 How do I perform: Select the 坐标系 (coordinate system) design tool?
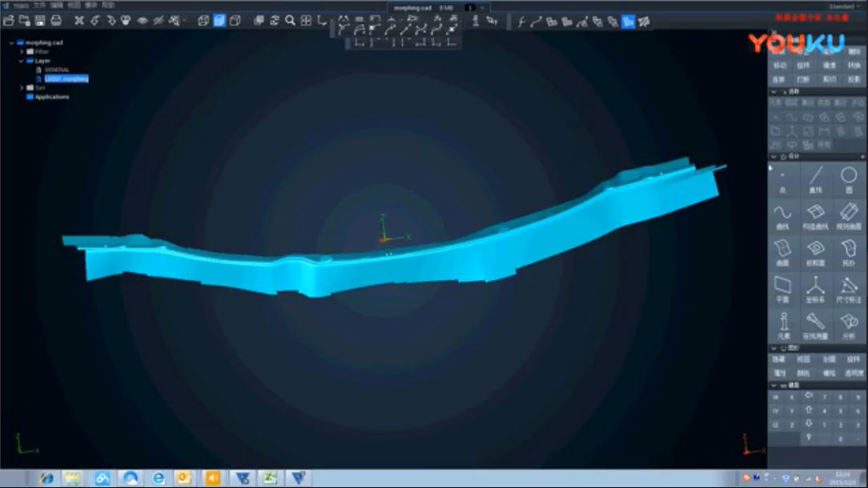click(815, 290)
